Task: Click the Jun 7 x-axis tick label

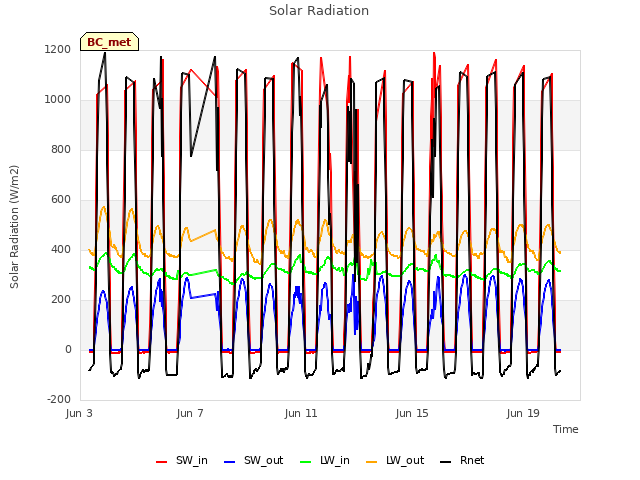Action: 190,413
